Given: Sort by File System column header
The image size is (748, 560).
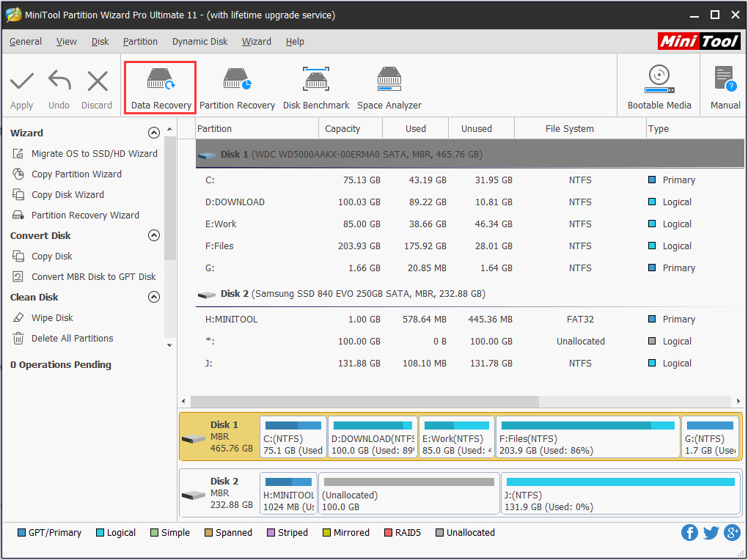Looking at the screenshot, I should [x=580, y=129].
